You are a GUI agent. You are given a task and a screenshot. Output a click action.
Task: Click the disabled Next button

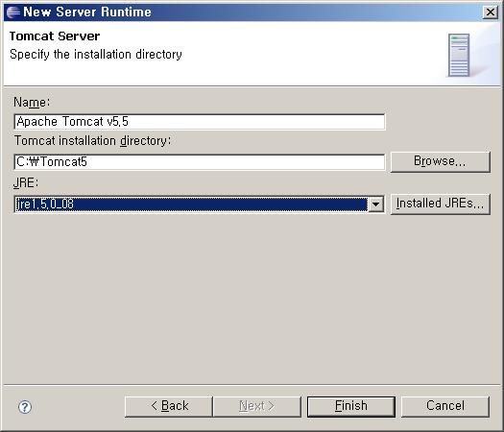pos(257,406)
